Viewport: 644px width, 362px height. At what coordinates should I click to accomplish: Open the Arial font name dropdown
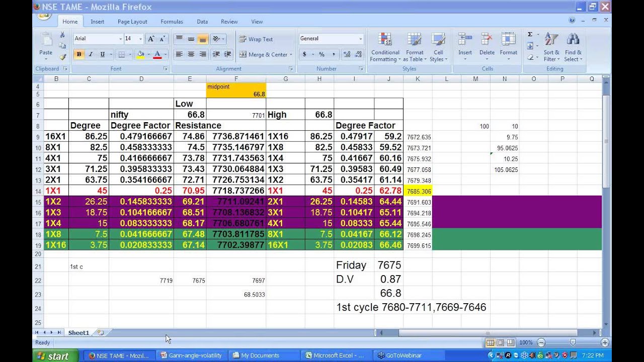[x=120, y=39]
